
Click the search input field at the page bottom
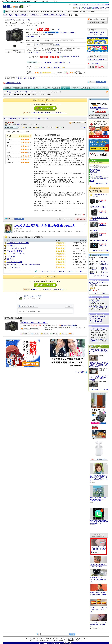(x=54, y=634)
